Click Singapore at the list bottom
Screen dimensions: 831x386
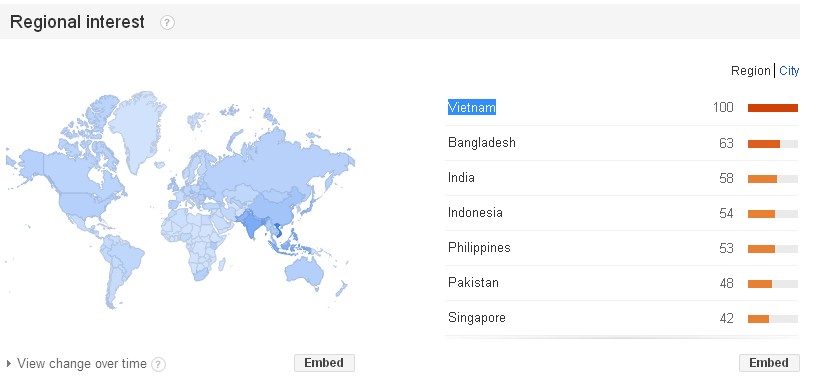pos(477,318)
